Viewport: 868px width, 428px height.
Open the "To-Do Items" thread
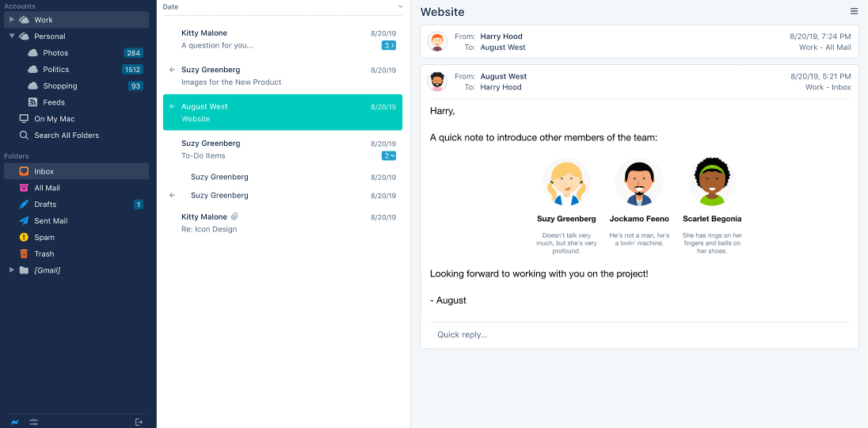282,149
